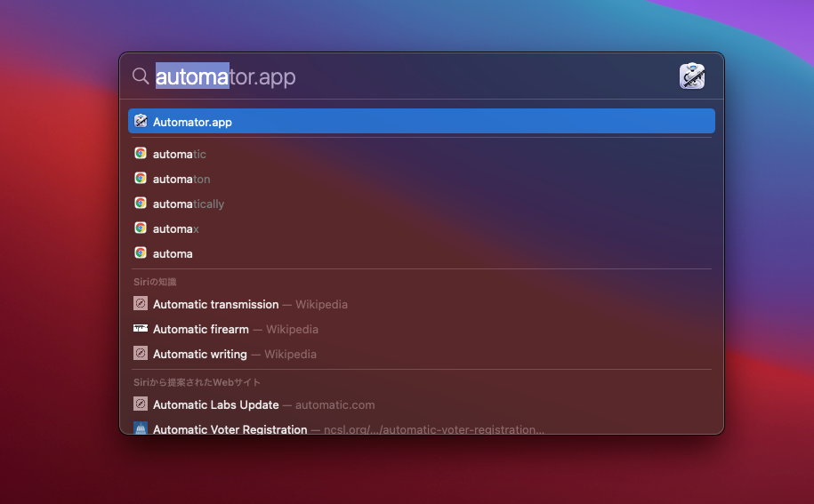This screenshot has height=504, width=814.
Task: Open Automatic Voter Registration ncsl.org result
Action: coord(422,428)
